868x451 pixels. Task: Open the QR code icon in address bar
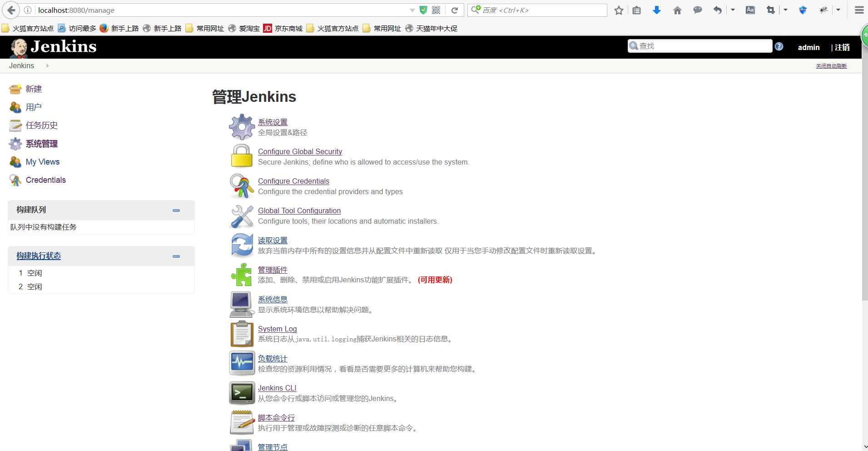[x=436, y=10]
